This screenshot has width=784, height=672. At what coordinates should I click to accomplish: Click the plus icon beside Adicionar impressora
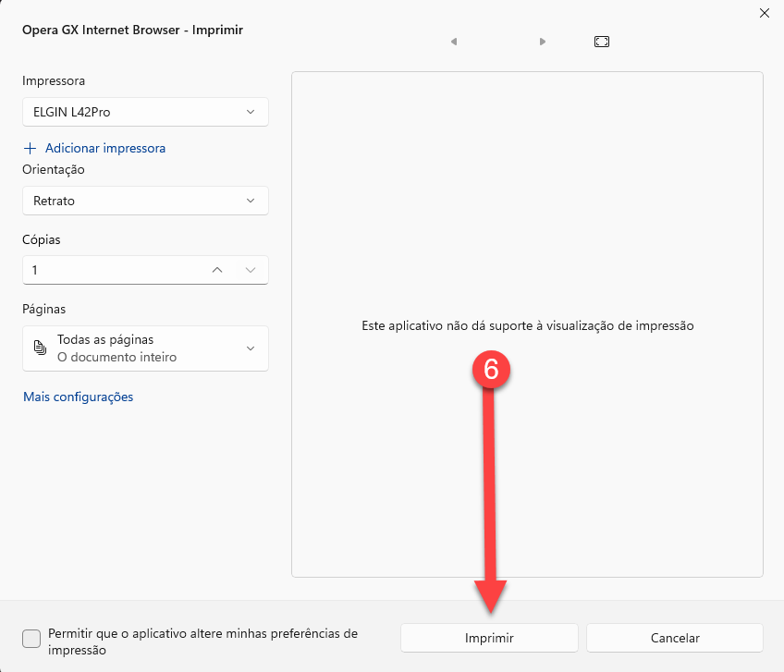(30, 148)
